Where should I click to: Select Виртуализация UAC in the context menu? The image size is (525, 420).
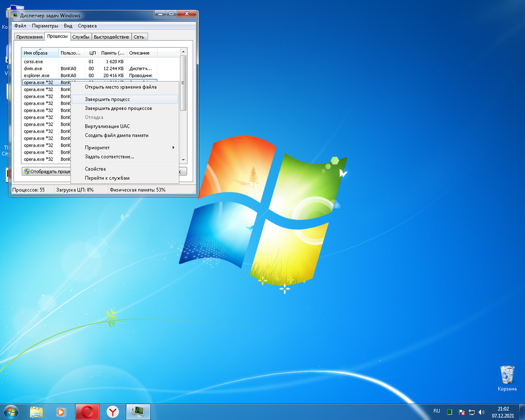125,126
